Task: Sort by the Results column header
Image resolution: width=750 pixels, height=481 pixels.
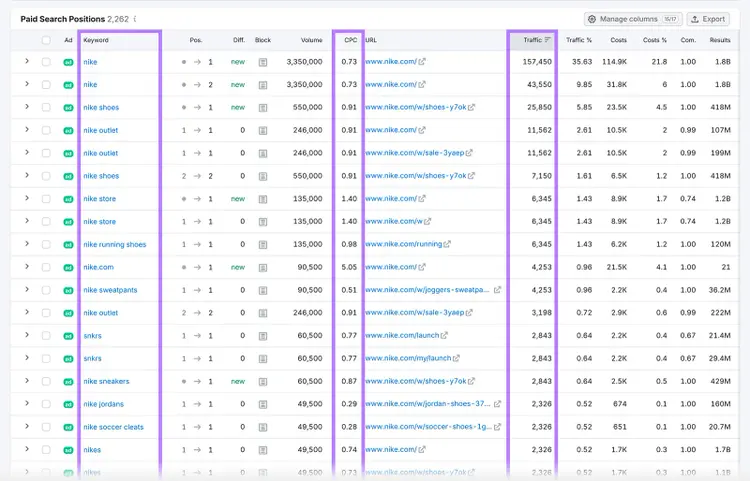Action: pyautogui.click(x=720, y=40)
